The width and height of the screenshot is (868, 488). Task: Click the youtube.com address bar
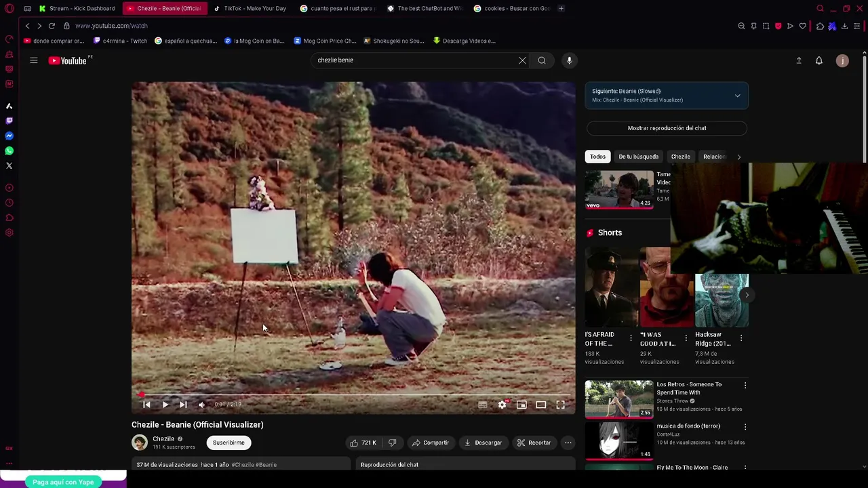pyautogui.click(x=111, y=26)
